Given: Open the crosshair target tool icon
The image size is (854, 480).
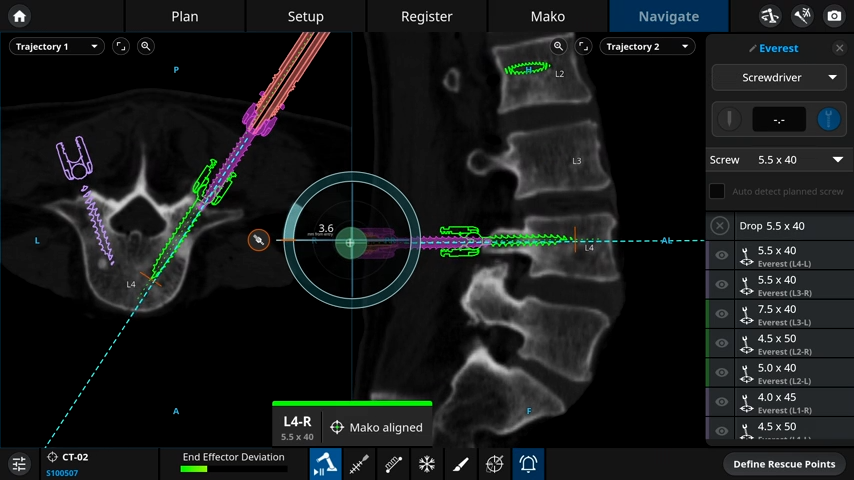Looking at the screenshot, I should (x=495, y=464).
